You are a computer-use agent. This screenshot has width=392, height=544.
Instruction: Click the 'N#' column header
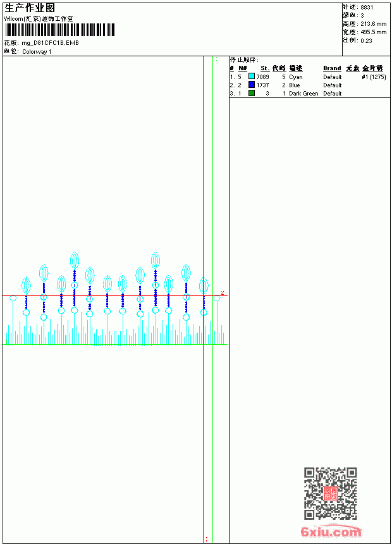[243, 68]
